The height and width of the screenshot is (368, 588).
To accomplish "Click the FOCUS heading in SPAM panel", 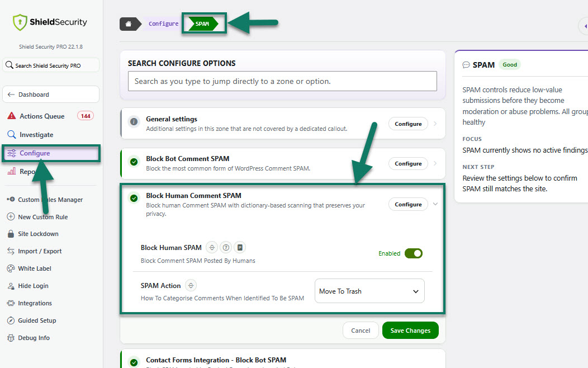I will coord(472,139).
